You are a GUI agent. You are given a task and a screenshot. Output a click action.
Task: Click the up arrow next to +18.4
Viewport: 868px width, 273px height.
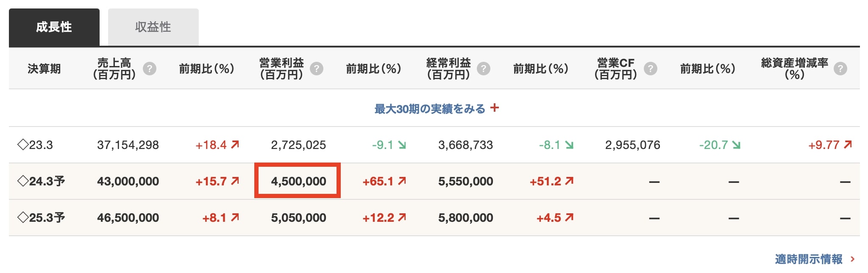point(235,145)
